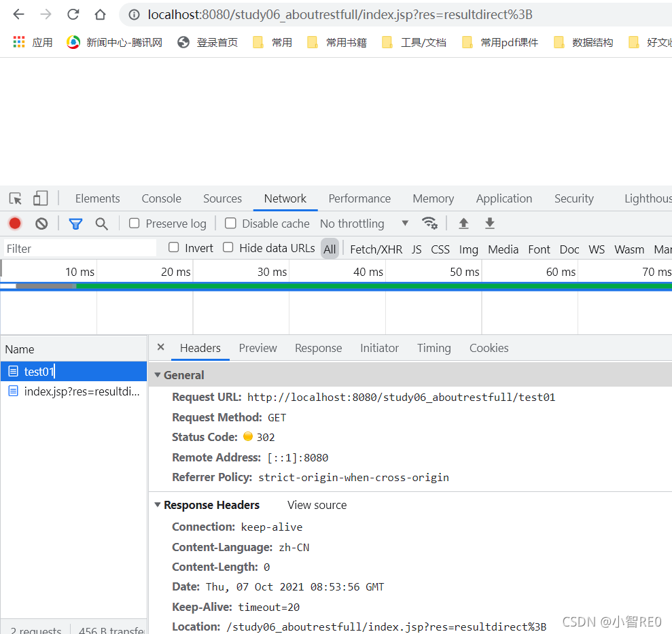This screenshot has height=634, width=672.
Task: Select the All filter type
Action: coord(330,249)
